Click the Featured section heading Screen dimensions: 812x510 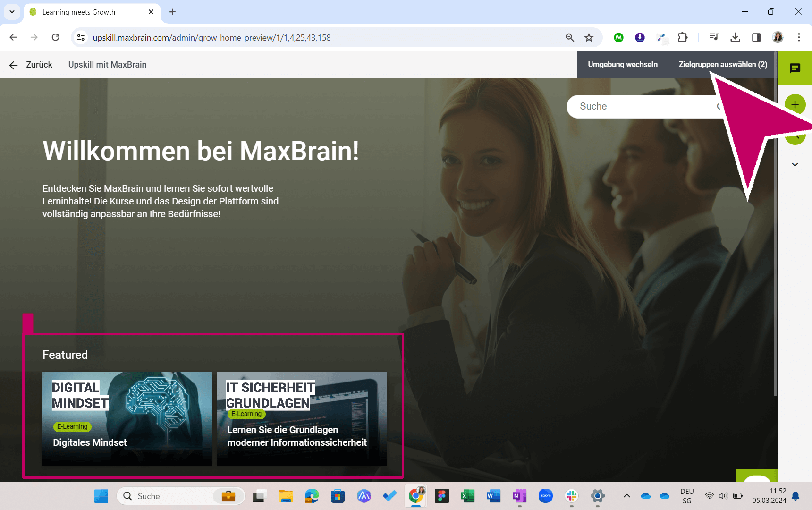[65, 355]
